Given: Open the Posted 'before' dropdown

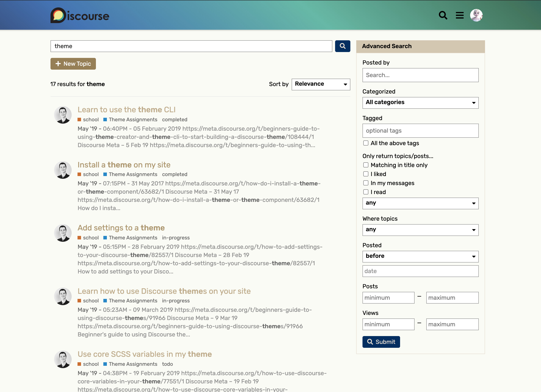Looking at the screenshot, I should pos(420,256).
